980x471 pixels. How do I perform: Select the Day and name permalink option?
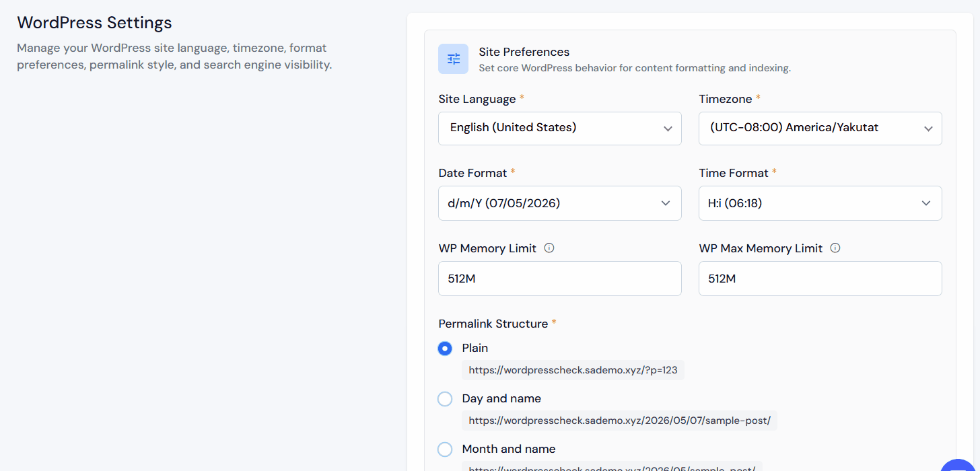(445, 399)
